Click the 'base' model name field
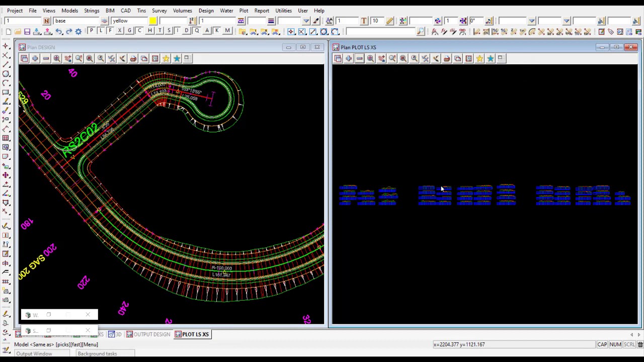The height and width of the screenshot is (362, 644). (76, 21)
